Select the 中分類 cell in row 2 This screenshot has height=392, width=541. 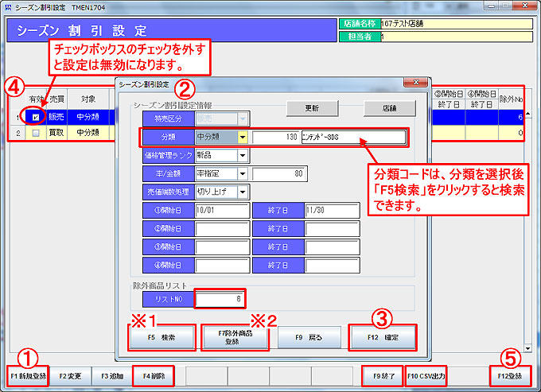click(x=88, y=133)
